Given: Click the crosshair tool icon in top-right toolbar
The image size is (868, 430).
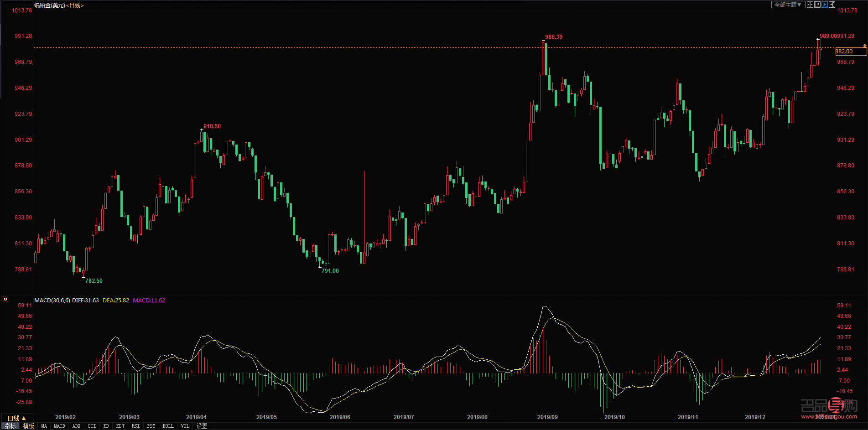Looking at the screenshot, I should pos(810,4).
